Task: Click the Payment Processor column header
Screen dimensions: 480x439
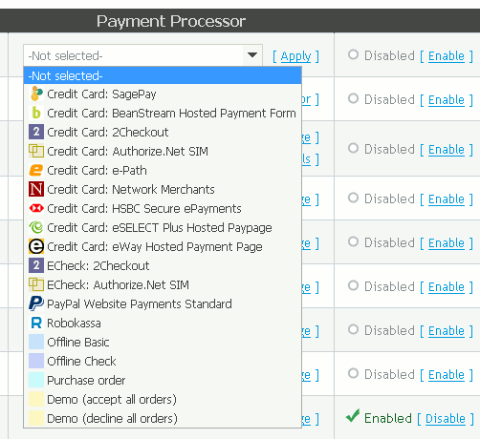Action: (171, 21)
